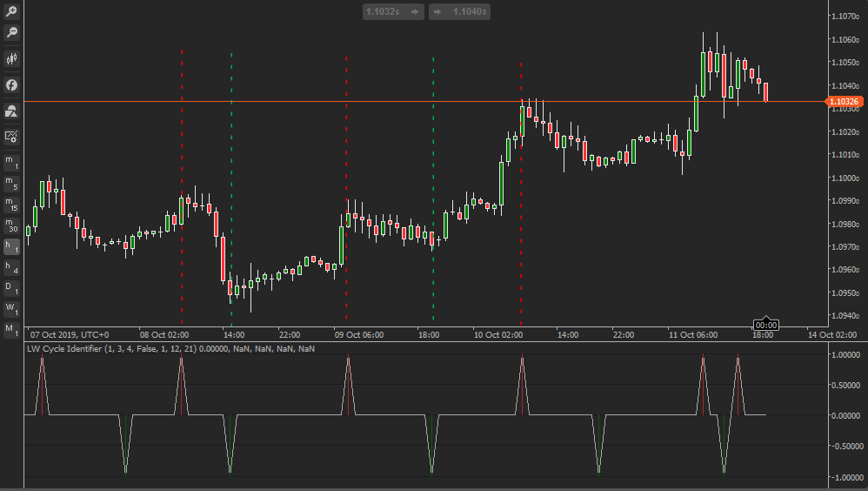The height and width of the screenshot is (491, 868).
Task: Click the 00:00 countdown marker on time axis
Action: 766,325
